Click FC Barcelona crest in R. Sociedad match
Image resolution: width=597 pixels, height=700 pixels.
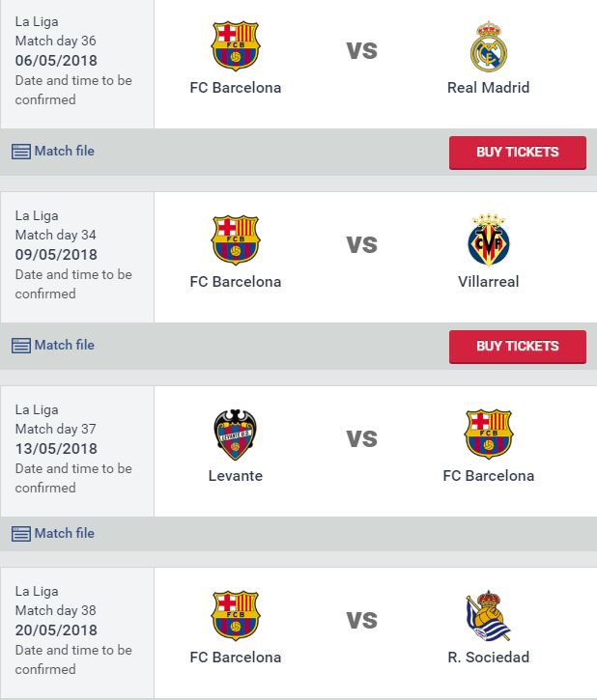[x=235, y=616]
